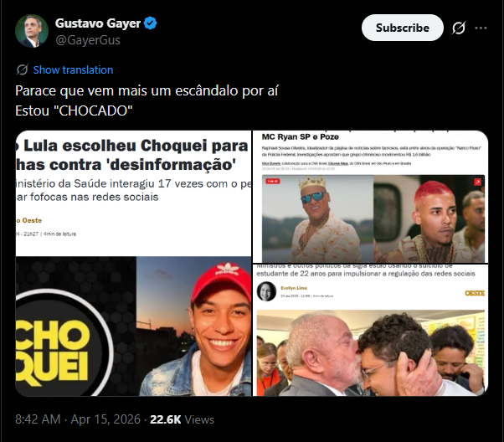The height and width of the screenshot is (442, 504).
Task: Click the tweet text about escândalo
Action: [x=147, y=100]
